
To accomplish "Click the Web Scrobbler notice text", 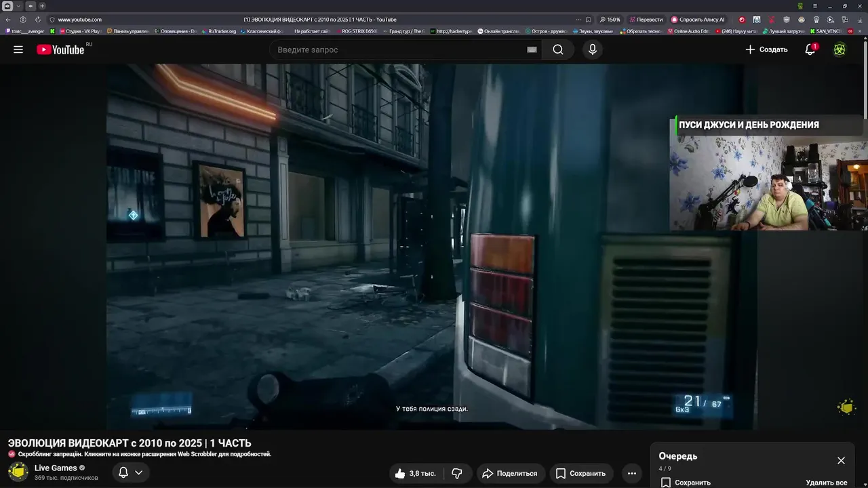I will click(144, 454).
